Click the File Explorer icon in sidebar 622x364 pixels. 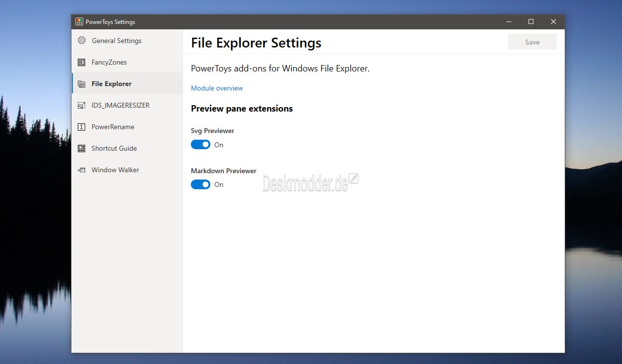pos(82,84)
